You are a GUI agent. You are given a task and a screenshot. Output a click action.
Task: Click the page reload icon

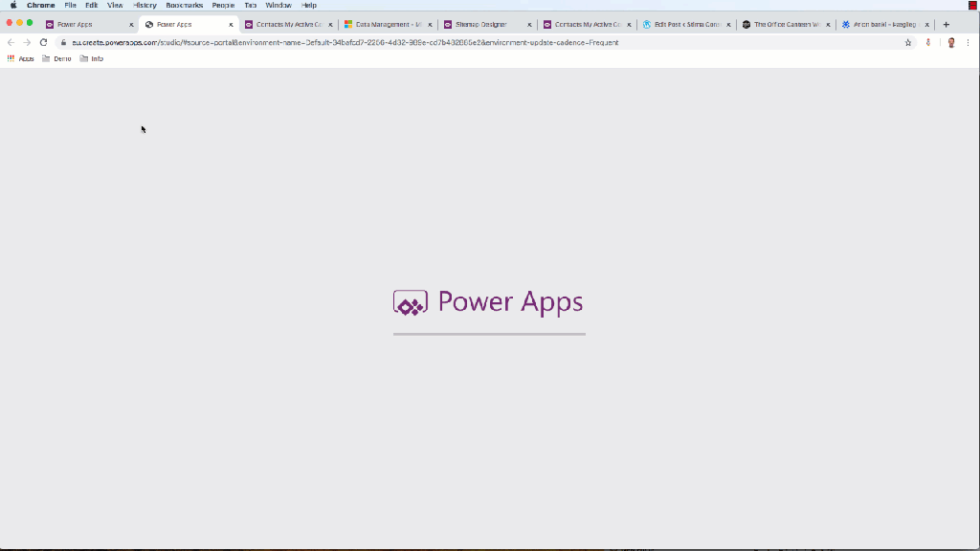[x=43, y=42]
